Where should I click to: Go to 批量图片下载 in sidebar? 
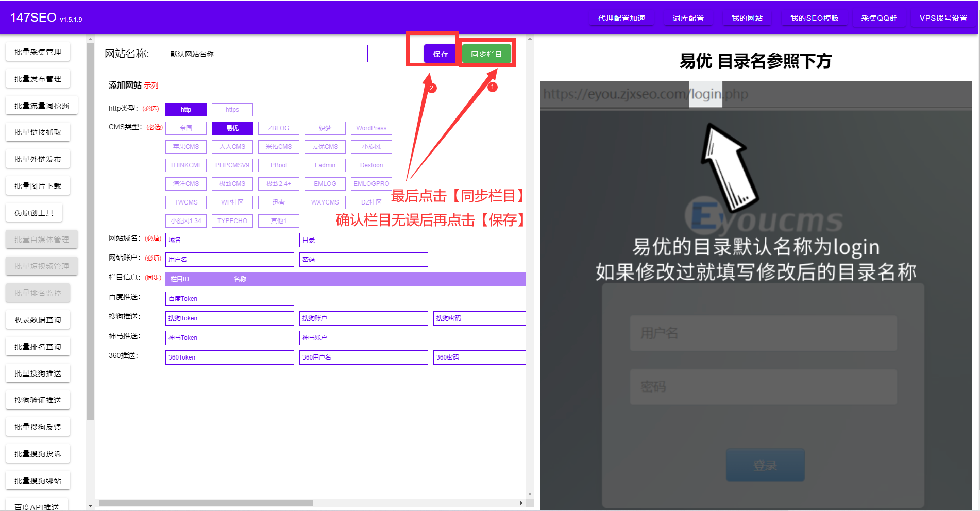pyautogui.click(x=38, y=186)
